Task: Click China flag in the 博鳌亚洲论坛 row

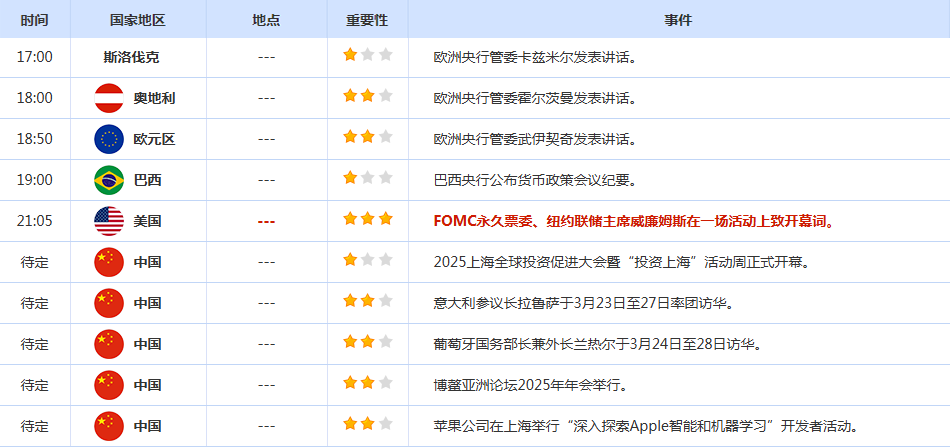Action: (108, 385)
